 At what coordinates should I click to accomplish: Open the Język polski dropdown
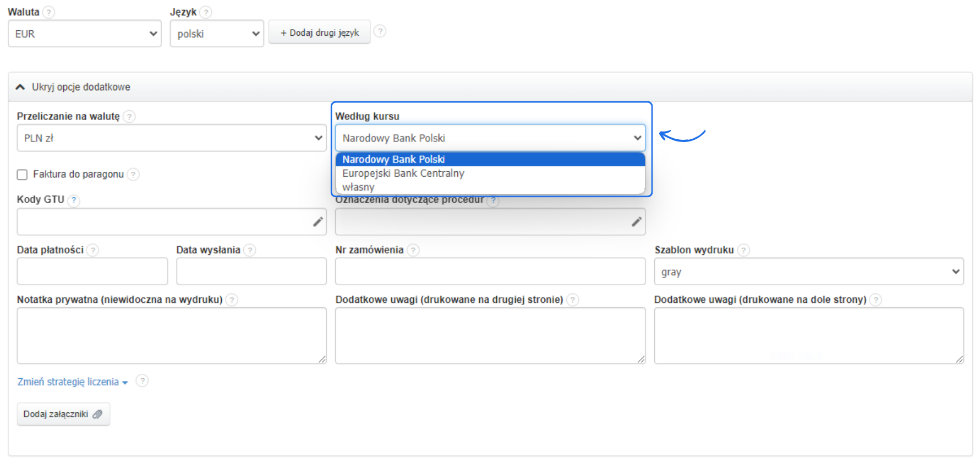point(217,34)
